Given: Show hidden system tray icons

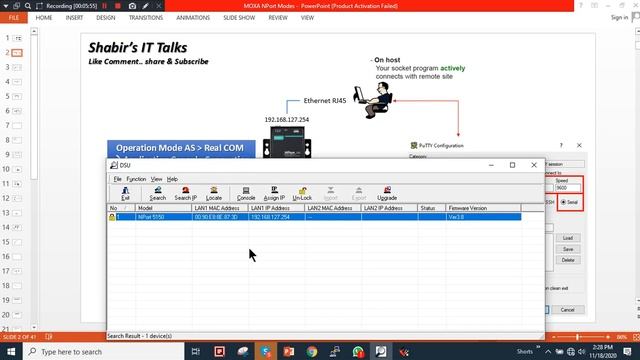Looking at the screenshot, I should [x=548, y=351].
